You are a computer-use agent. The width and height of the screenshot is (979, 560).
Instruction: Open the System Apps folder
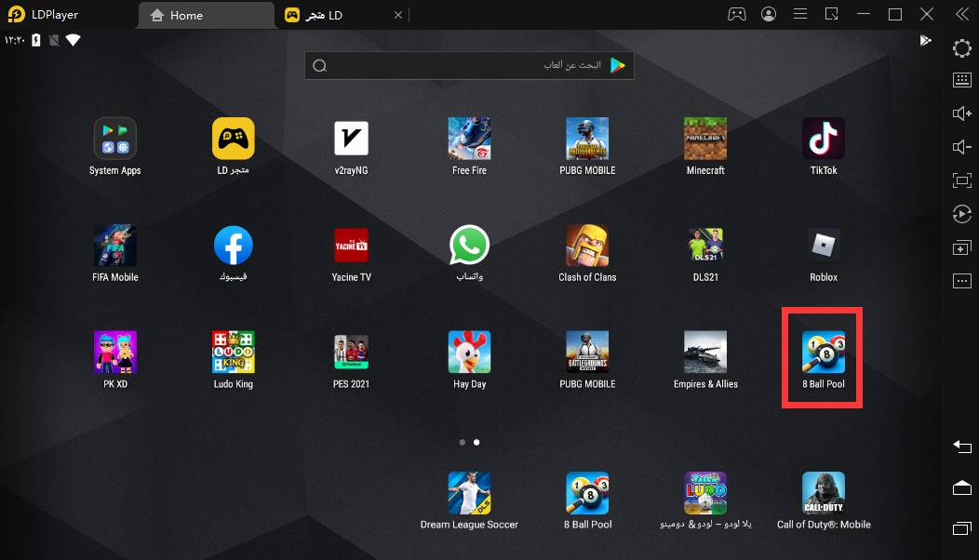pyautogui.click(x=114, y=139)
